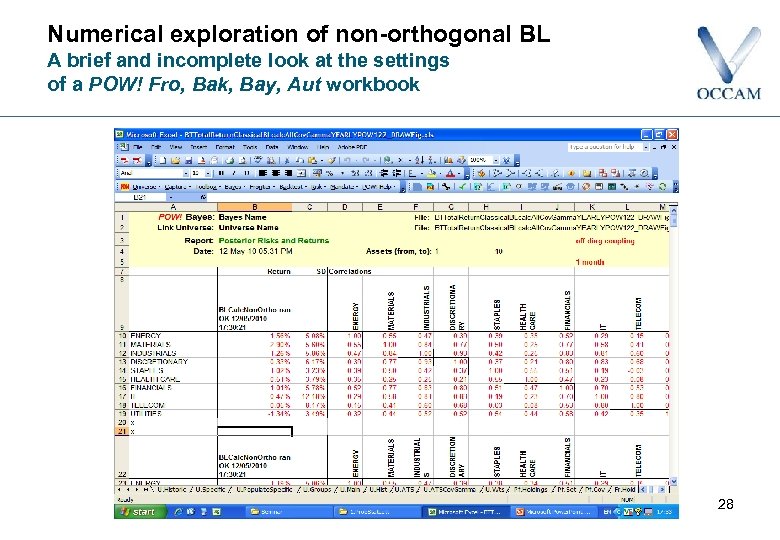Toggle Align Right

tap(289, 173)
